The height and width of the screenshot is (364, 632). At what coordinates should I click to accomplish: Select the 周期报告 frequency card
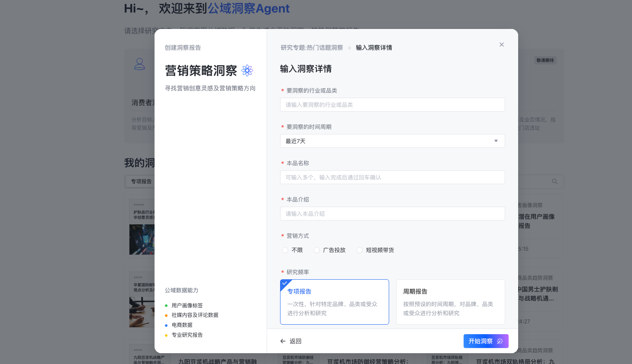[x=450, y=302]
